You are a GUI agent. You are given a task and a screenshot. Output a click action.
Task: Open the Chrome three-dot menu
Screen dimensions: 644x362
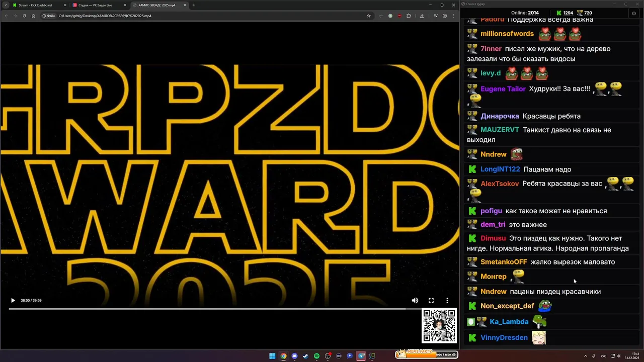(453, 16)
